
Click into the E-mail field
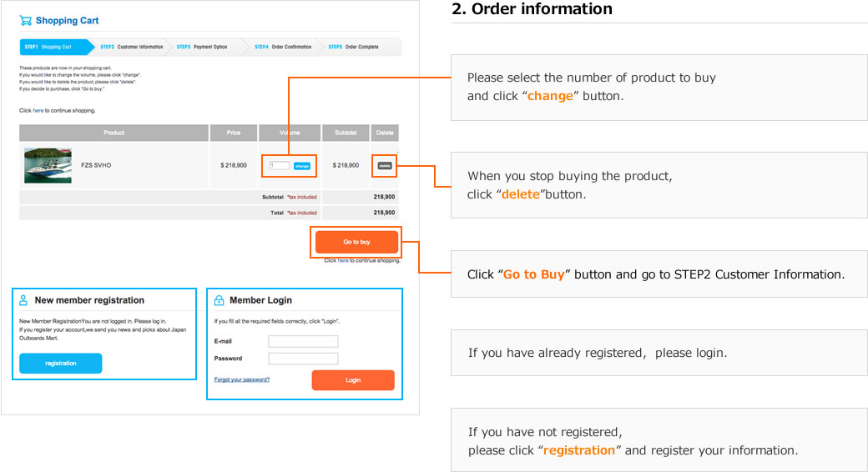click(x=303, y=341)
